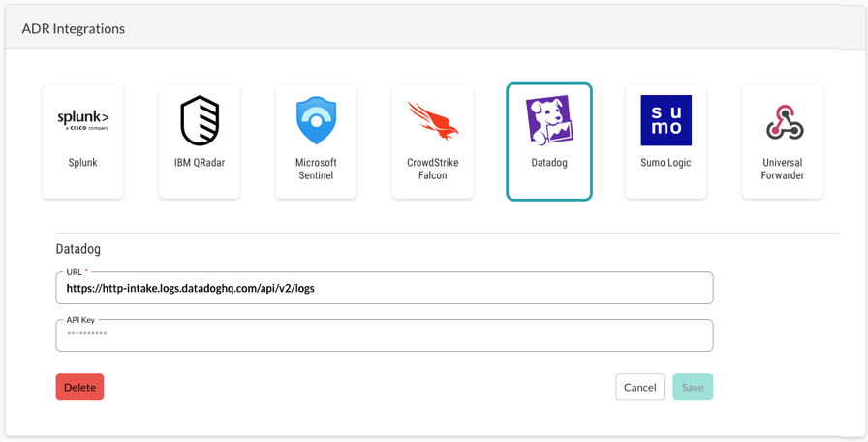
Task: Pick the CrowdStrike Falcon logo
Action: [x=433, y=120]
